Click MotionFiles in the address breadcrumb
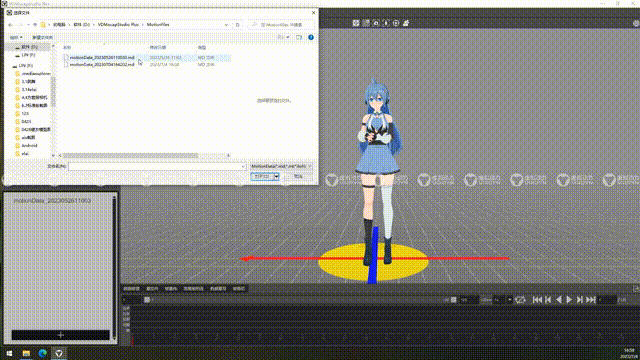The height and width of the screenshot is (360, 640). tap(158, 25)
